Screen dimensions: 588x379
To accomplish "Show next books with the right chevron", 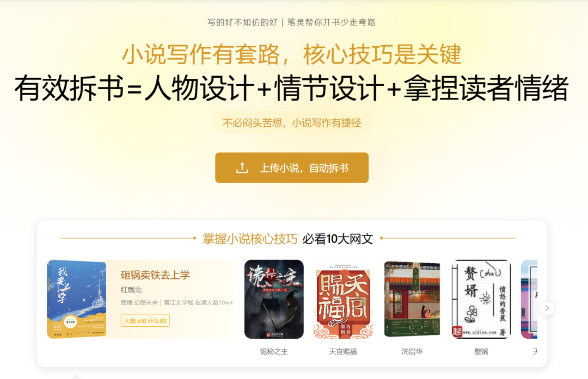I will (547, 308).
